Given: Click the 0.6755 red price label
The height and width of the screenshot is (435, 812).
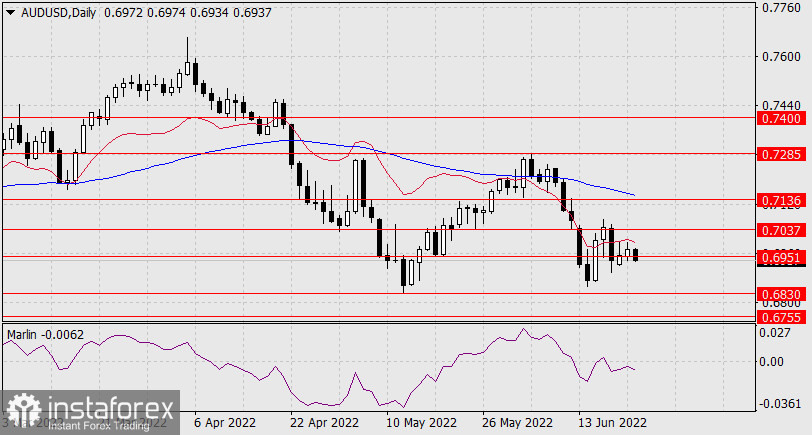Looking at the screenshot, I should [x=781, y=317].
